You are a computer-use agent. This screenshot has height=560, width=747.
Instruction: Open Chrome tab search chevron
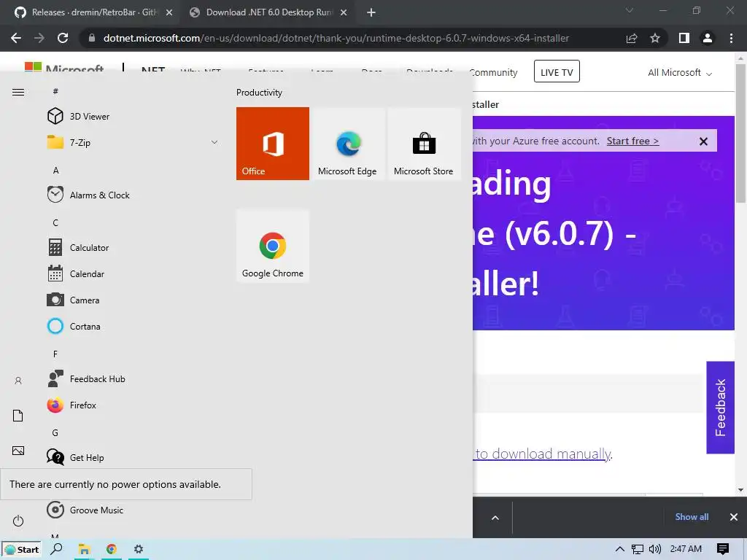(630, 10)
